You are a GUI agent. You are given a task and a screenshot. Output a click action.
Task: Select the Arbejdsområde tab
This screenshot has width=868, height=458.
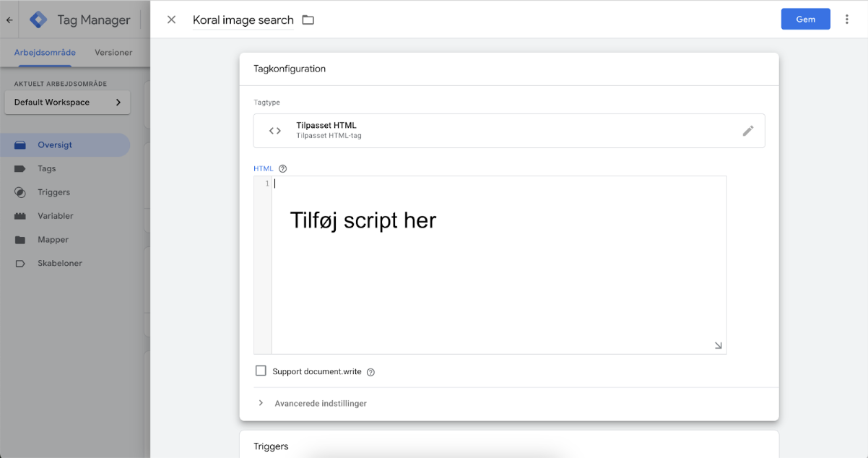(43, 52)
